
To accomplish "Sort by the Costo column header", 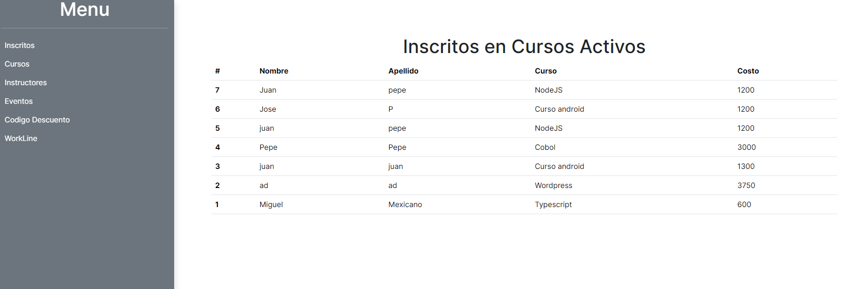I will [748, 71].
